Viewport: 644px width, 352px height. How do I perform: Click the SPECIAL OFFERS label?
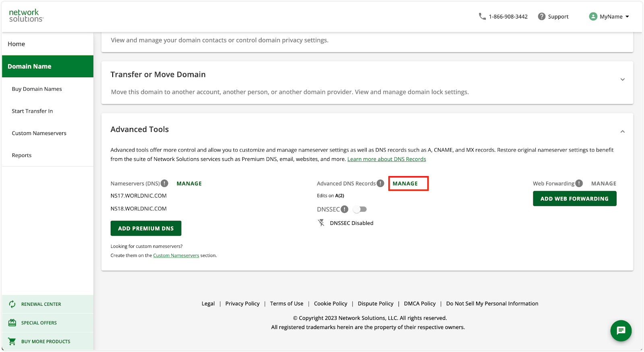click(39, 323)
